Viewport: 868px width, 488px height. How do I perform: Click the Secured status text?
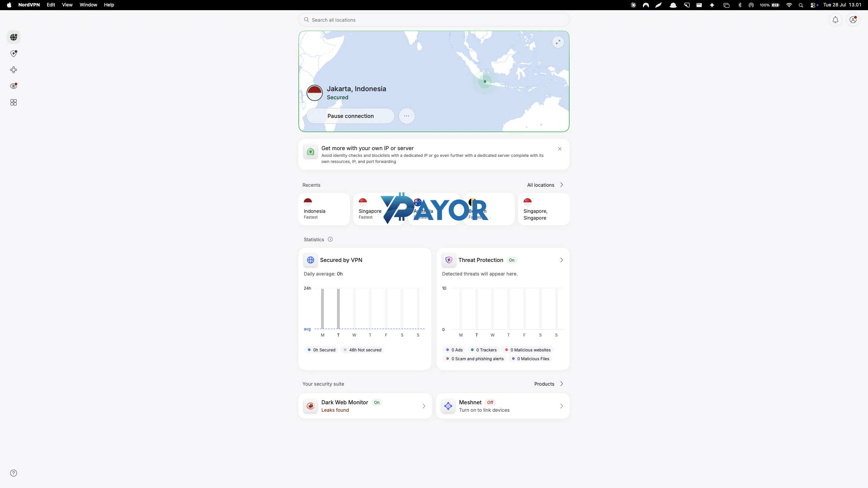tap(337, 97)
